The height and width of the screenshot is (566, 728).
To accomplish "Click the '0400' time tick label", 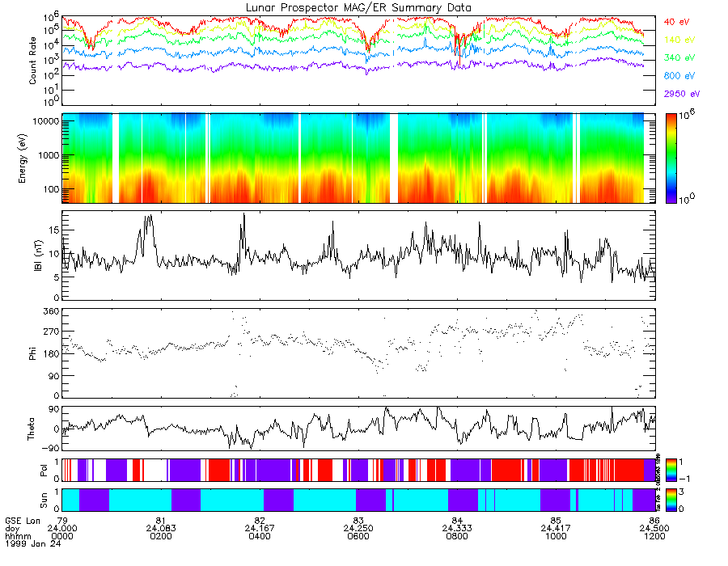I will 260,536.
